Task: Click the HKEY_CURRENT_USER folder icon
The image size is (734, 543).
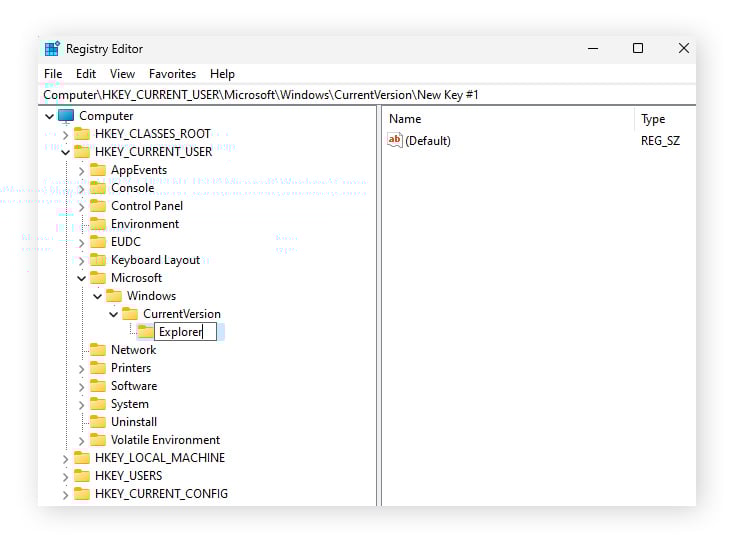Action: (x=82, y=152)
